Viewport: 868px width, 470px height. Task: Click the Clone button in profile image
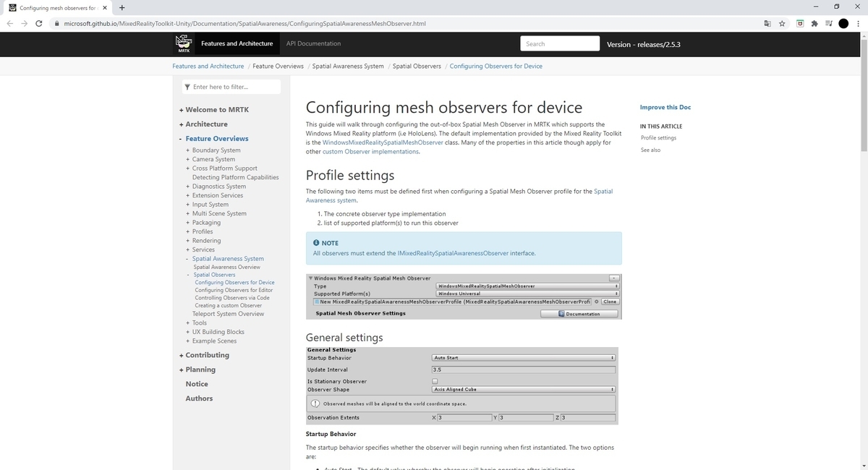click(x=610, y=302)
